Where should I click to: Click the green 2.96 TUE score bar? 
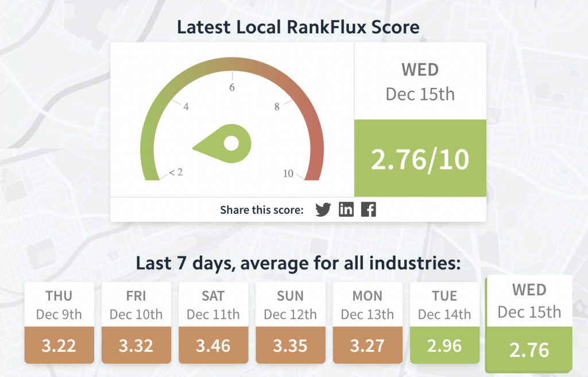click(444, 345)
